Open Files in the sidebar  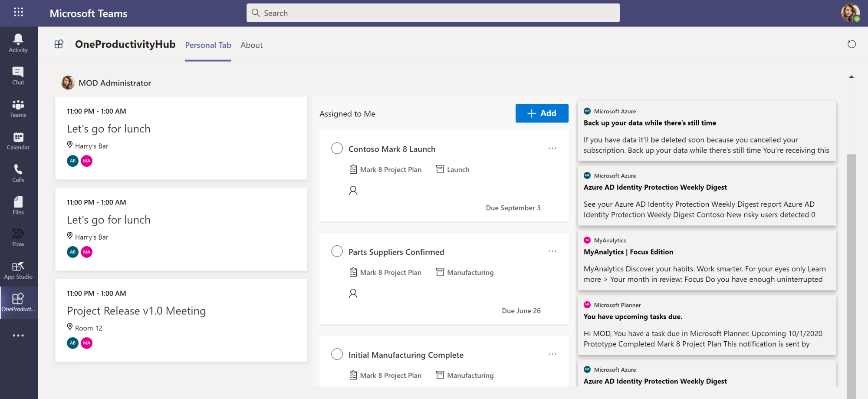[18, 206]
